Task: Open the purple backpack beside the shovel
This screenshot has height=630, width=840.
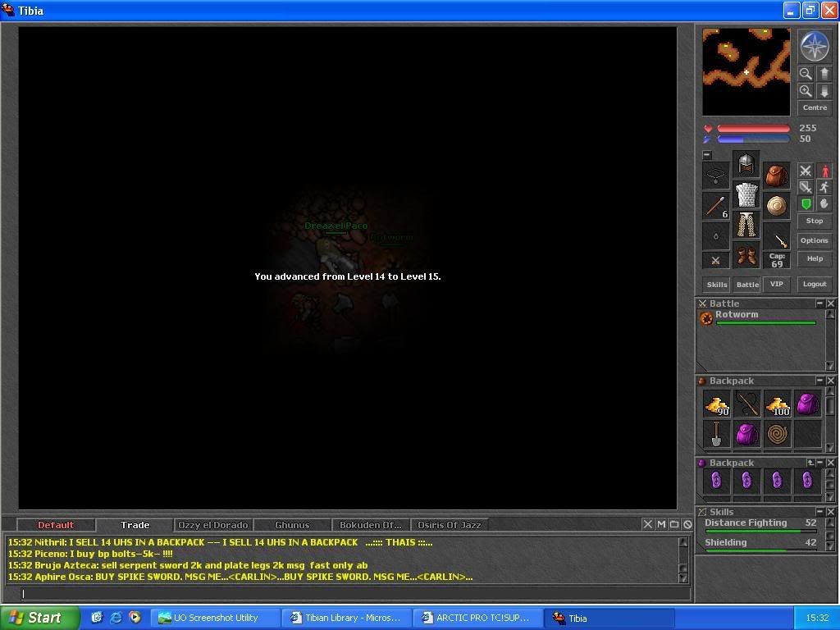Action: click(746, 434)
